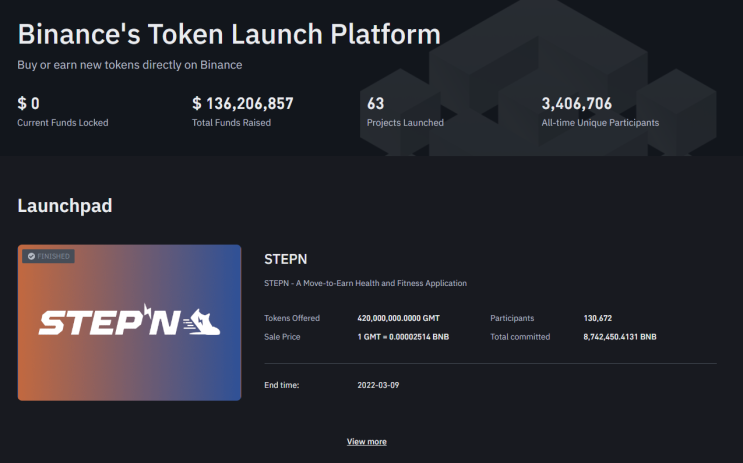Click the 1 GMT = 0.00002514 BNB price
This screenshot has width=743, height=463.
point(403,337)
